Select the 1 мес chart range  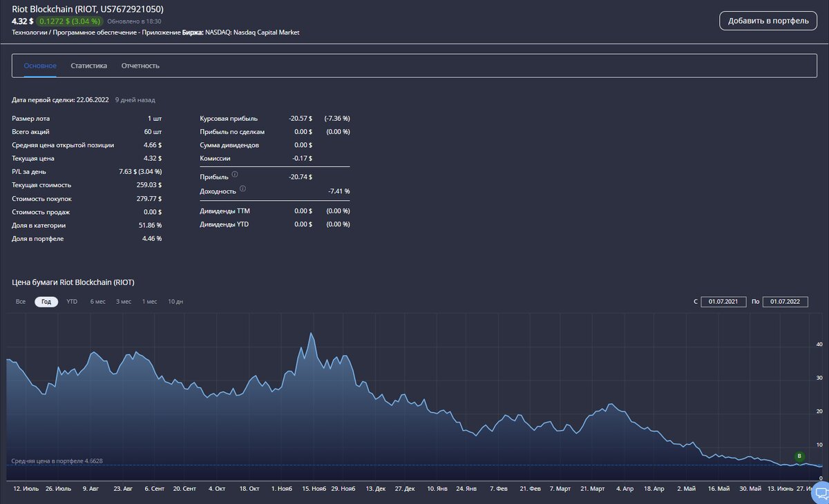pyautogui.click(x=149, y=302)
